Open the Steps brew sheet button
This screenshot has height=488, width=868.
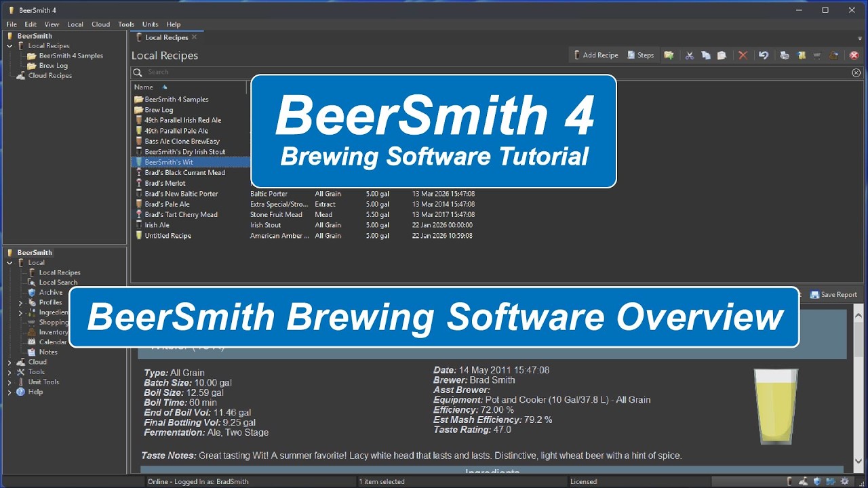(x=641, y=55)
